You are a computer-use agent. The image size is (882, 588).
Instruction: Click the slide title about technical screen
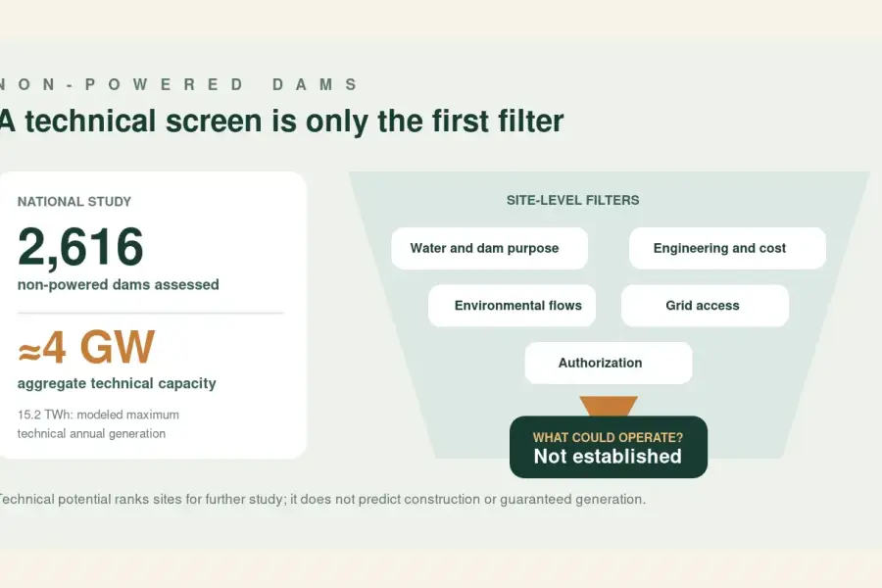(x=281, y=121)
